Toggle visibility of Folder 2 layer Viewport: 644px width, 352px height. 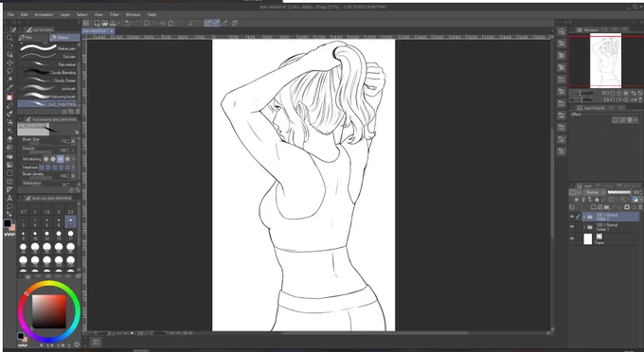[x=572, y=217]
